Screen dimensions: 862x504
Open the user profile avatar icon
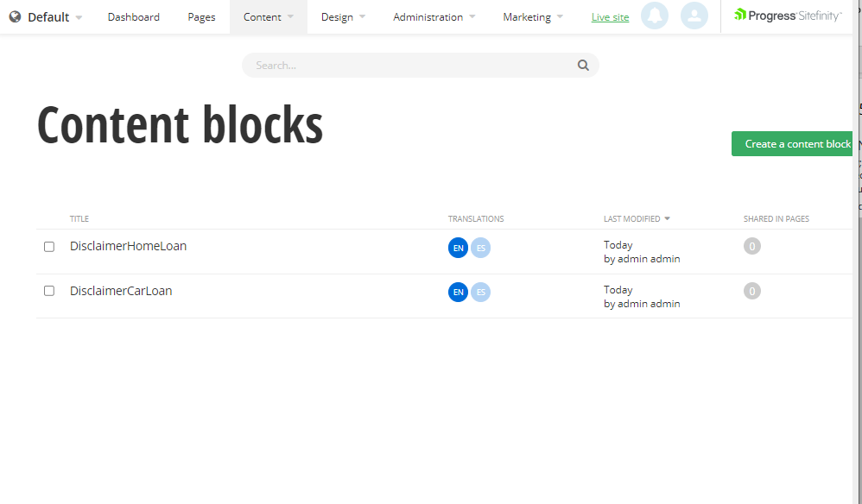(694, 16)
